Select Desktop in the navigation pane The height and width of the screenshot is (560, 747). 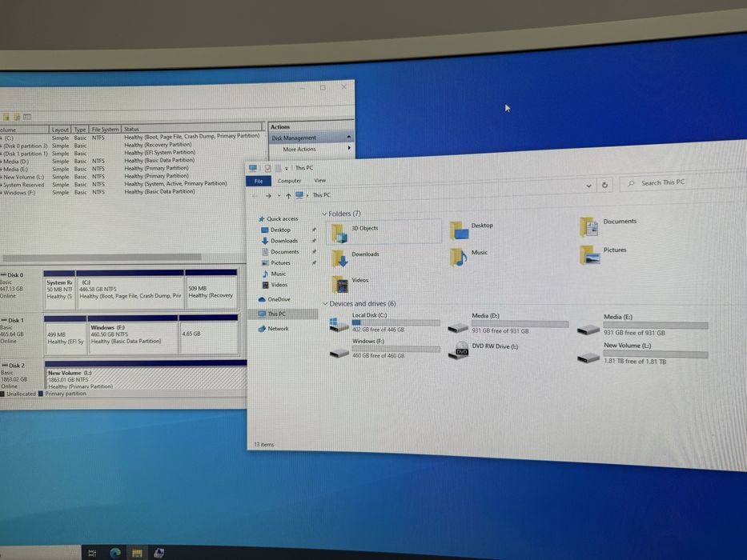pos(276,230)
